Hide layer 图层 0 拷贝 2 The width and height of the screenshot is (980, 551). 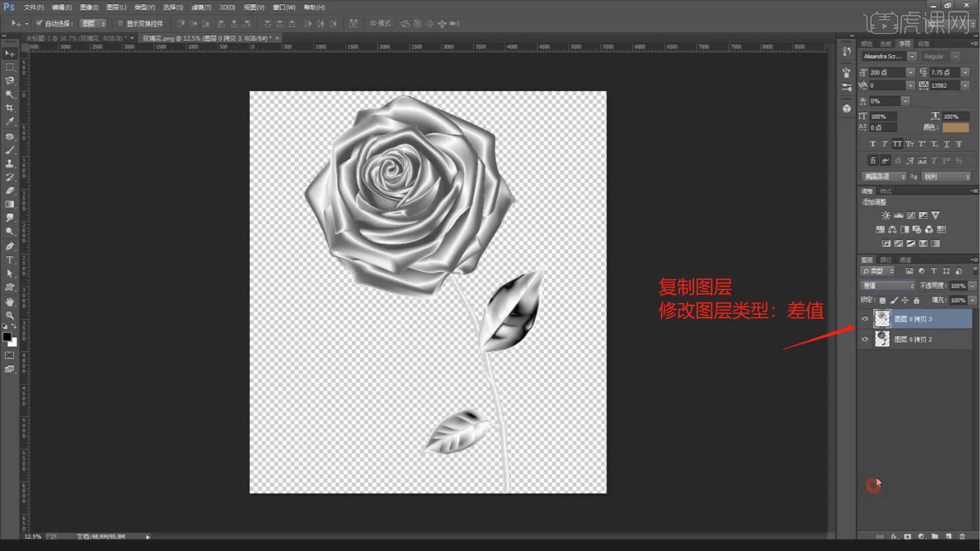tap(865, 339)
